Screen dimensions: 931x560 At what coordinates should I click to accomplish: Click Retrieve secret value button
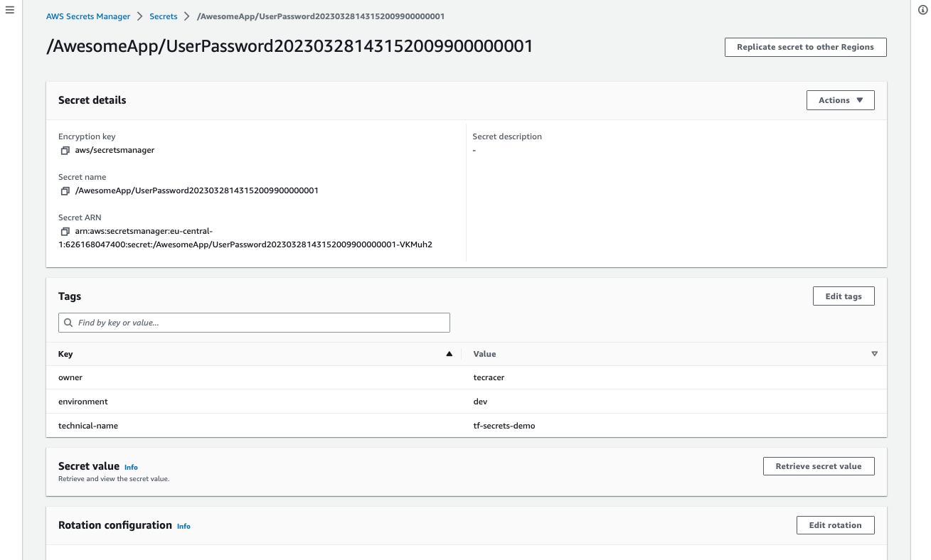click(819, 466)
